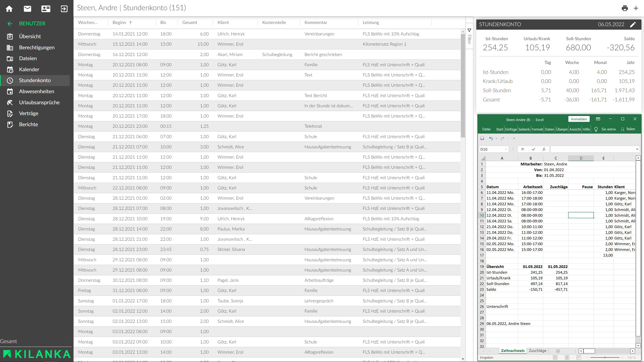Click Excel save icon
This screenshot has width=644, height=362.
click(x=482, y=138)
